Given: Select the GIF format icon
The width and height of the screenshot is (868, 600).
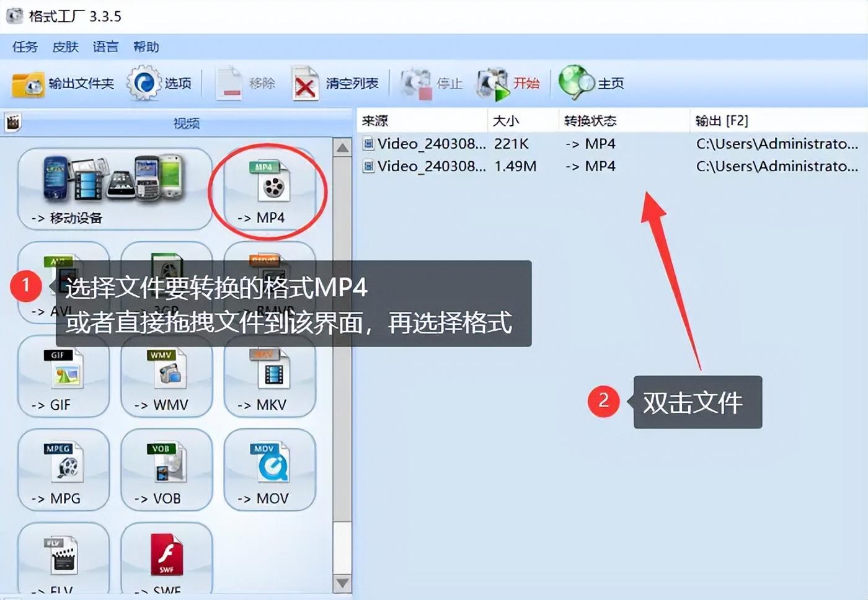Looking at the screenshot, I should 62,377.
